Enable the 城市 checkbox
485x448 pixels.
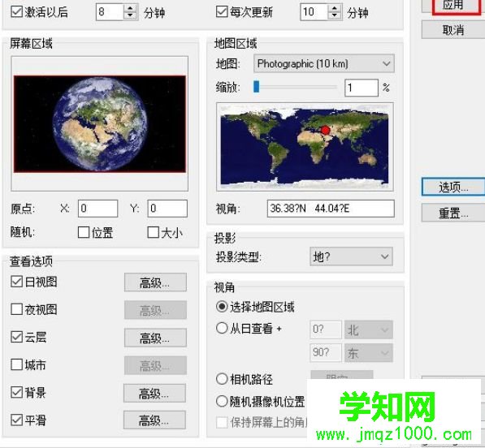pos(16,364)
